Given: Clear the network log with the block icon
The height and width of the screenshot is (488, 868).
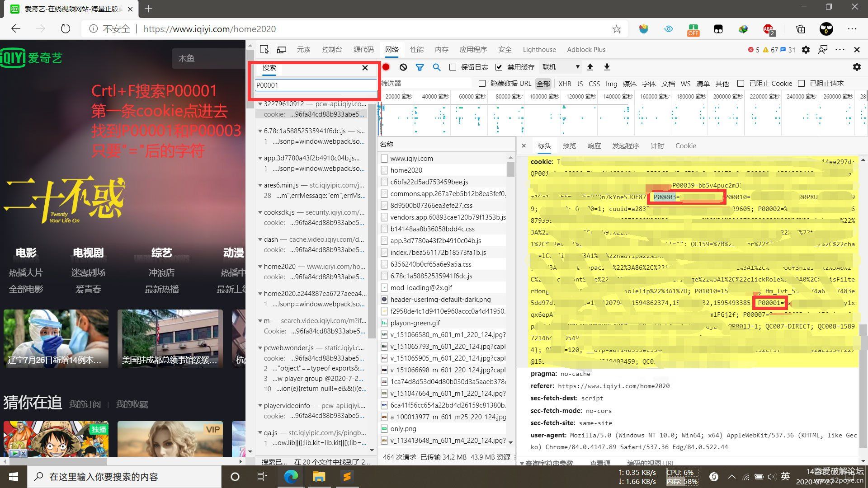Looking at the screenshot, I should (x=403, y=67).
